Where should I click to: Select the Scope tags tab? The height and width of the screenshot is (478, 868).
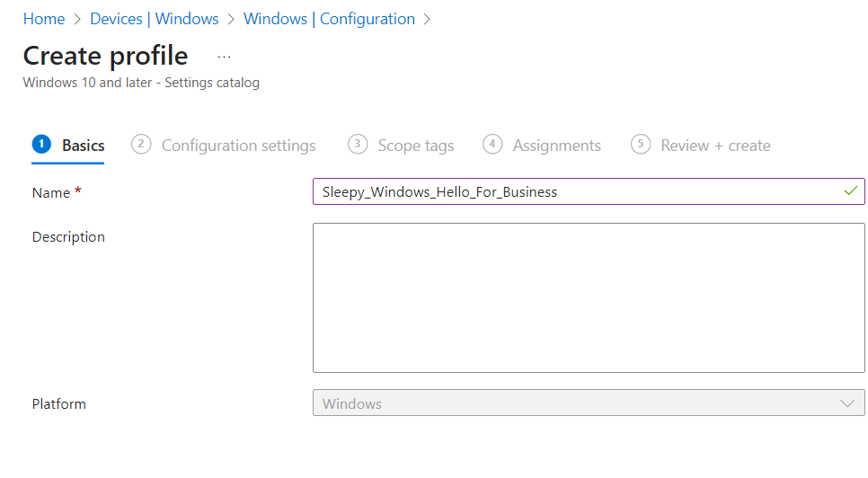tap(415, 146)
